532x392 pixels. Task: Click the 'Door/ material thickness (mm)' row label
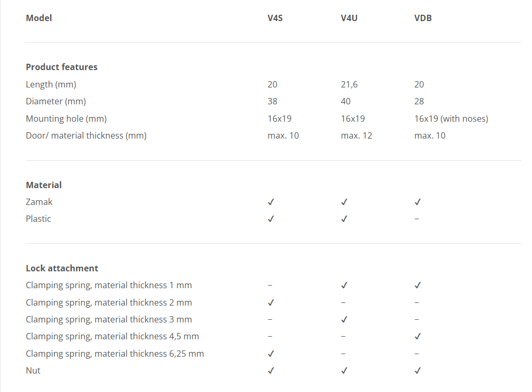click(86, 135)
